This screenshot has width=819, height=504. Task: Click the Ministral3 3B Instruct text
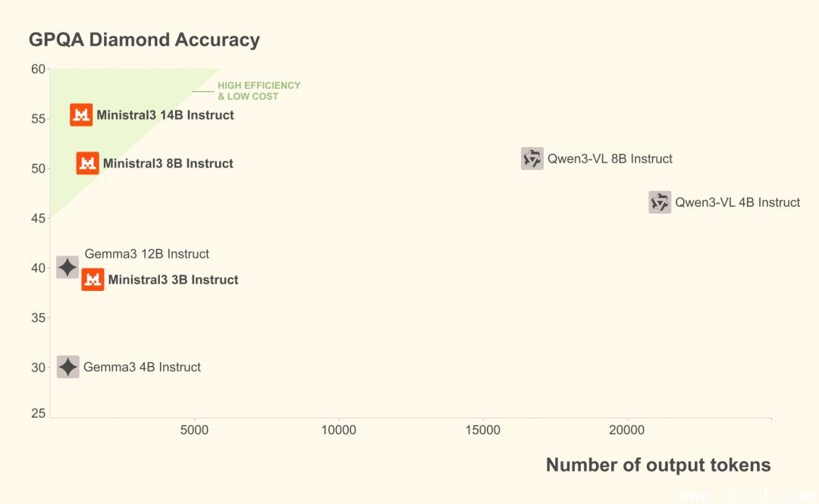pos(174,280)
